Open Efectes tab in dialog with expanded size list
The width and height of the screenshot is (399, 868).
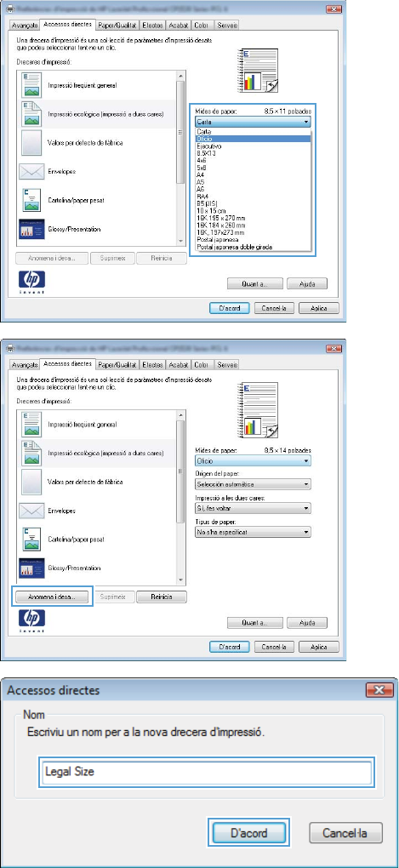(151, 26)
